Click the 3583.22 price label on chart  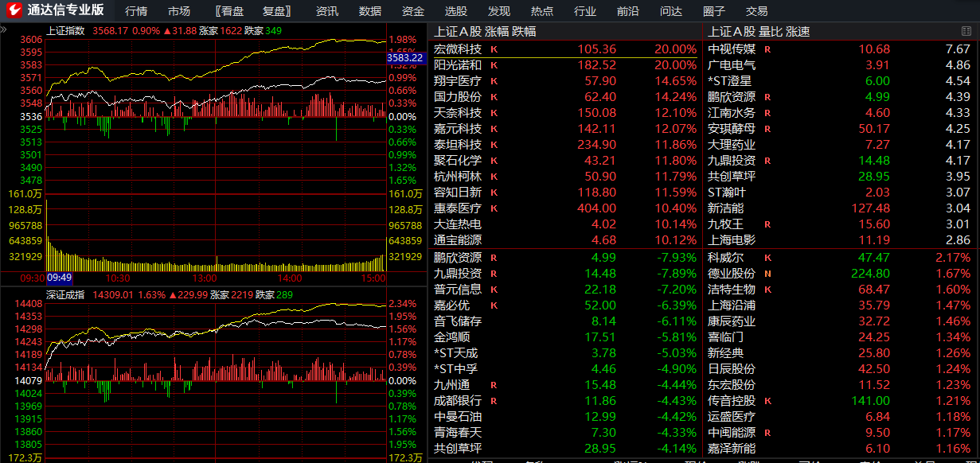pos(404,58)
